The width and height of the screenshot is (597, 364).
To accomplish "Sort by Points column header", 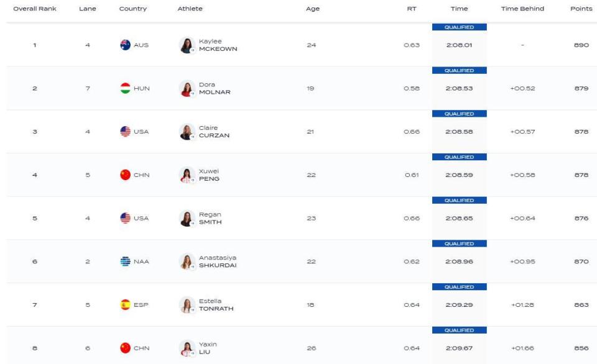I will [x=581, y=8].
